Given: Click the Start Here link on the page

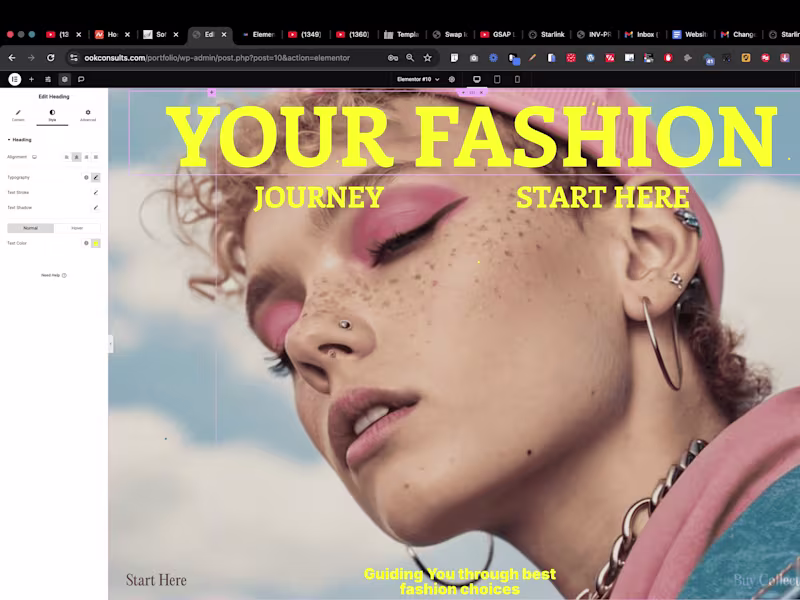Looking at the screenshot, I should point(155,579).
